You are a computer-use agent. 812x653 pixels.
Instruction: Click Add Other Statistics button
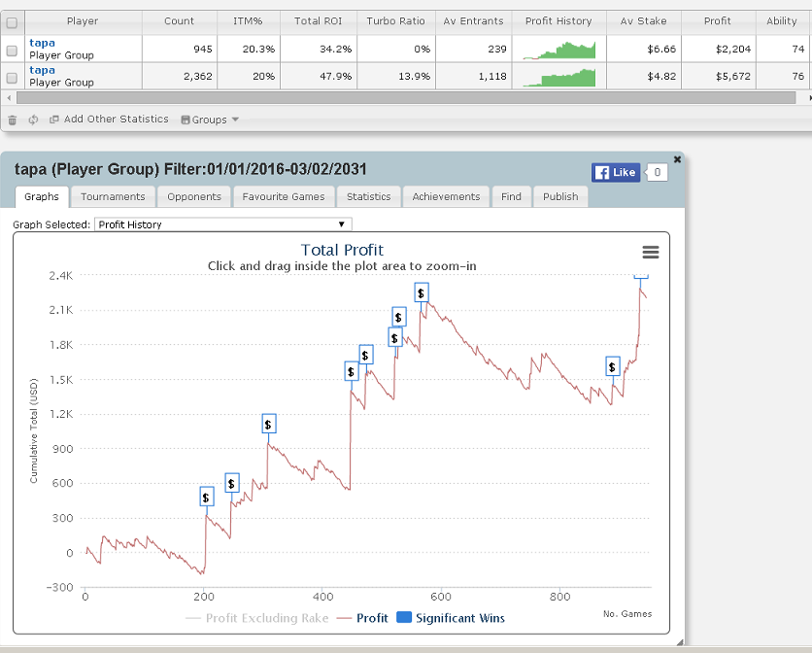coord(109,120)
